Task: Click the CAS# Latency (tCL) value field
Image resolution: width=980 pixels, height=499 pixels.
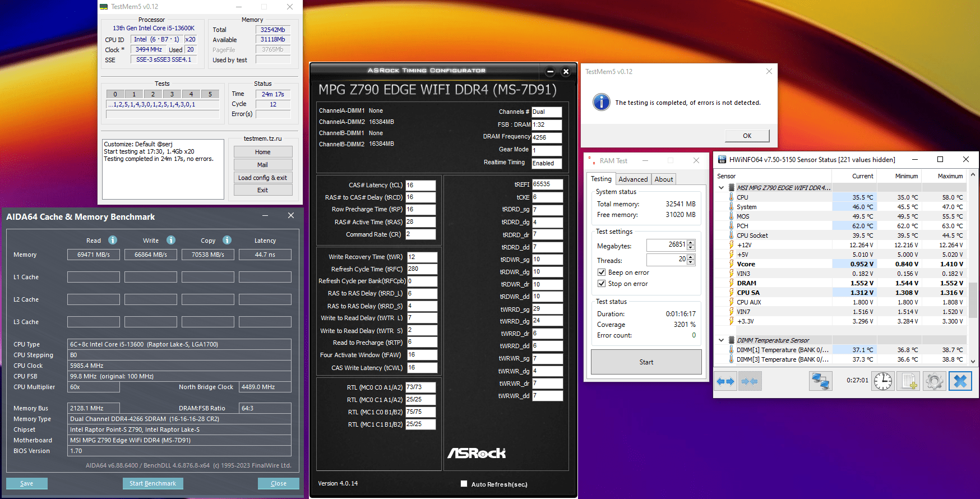Action: pyautogui.click(x=420, y=185)
